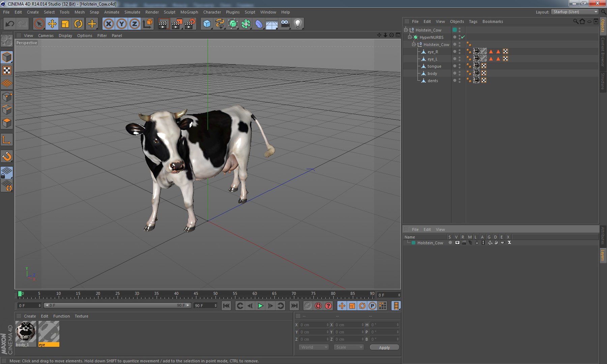The height and width of the screenshot is (364, 607).
Task: Select the Live Selection tool
Action: coord(39,24)
